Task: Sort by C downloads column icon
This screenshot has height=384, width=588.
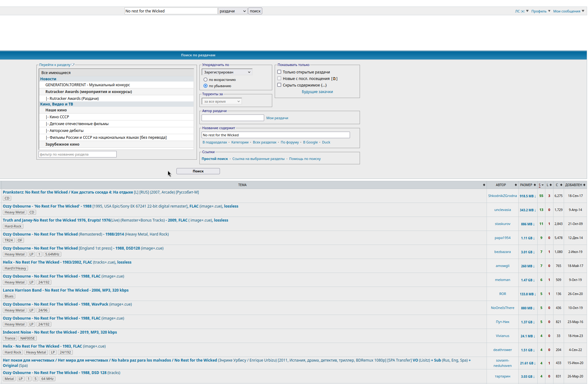Action: tap(561, 185)
